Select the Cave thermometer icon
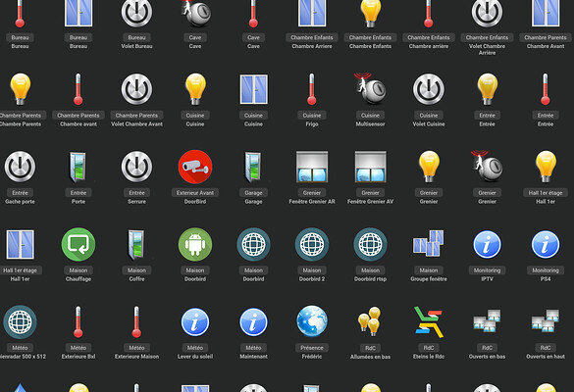The height and width of the screenshot is (392, 574). click(253, 14)
